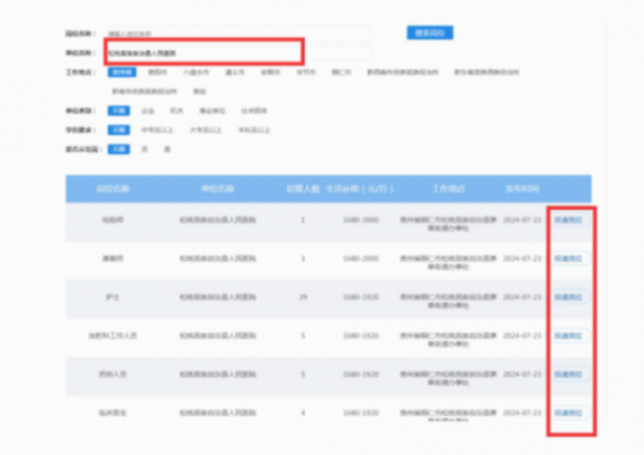Screen dimensions: 644x455
Task: Click 投递岗位 for the 药剂人员 row
Action: pyautogui.click(x=568, y=374)
